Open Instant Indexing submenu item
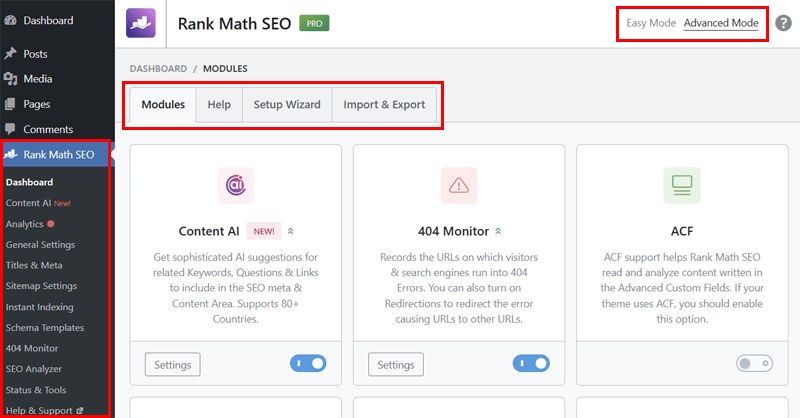 39,307
